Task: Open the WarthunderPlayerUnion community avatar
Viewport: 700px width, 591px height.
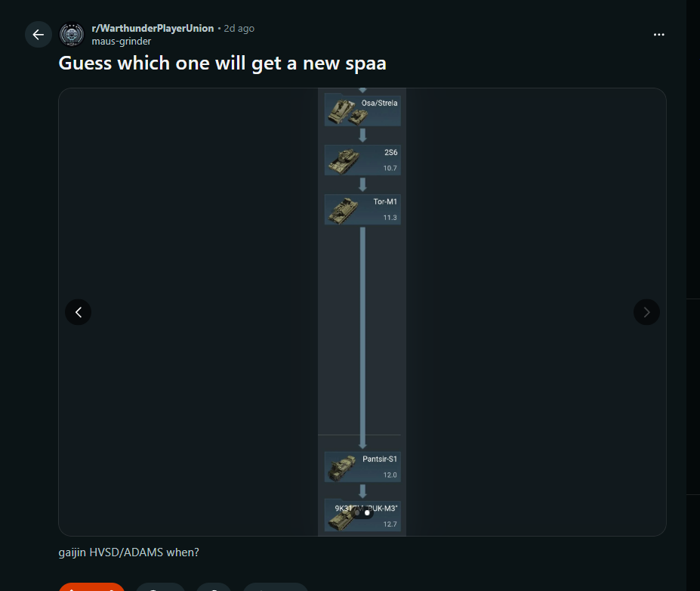Action: pyautogui.click(x=72, y=35)
